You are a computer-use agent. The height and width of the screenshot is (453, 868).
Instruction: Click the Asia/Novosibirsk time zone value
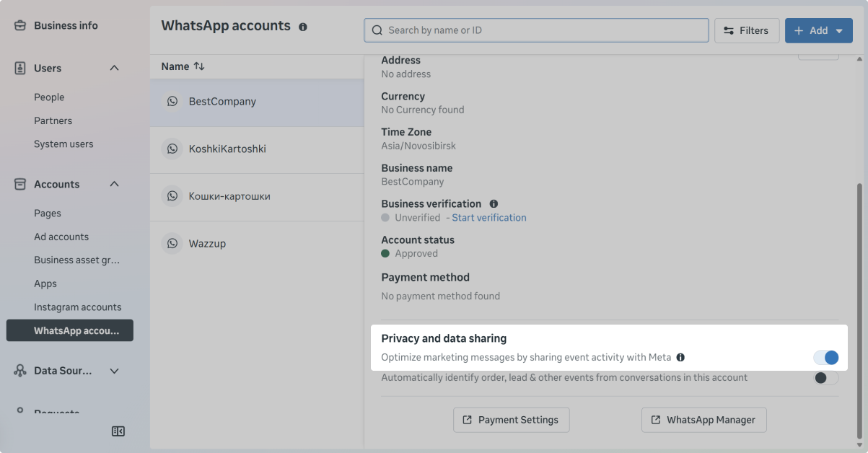point(418,146)
